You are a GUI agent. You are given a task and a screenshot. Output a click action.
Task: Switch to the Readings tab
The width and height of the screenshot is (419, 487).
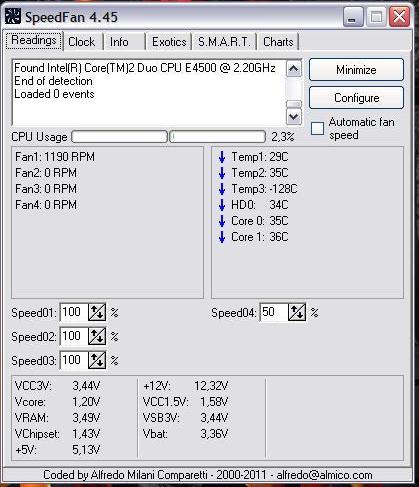pyautogui.click(x=34, y=41)
